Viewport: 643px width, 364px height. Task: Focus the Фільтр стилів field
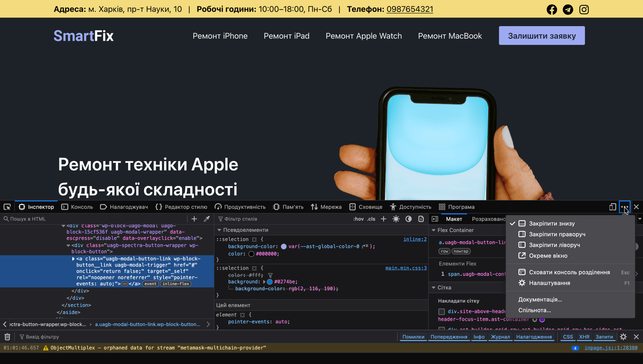284,219
